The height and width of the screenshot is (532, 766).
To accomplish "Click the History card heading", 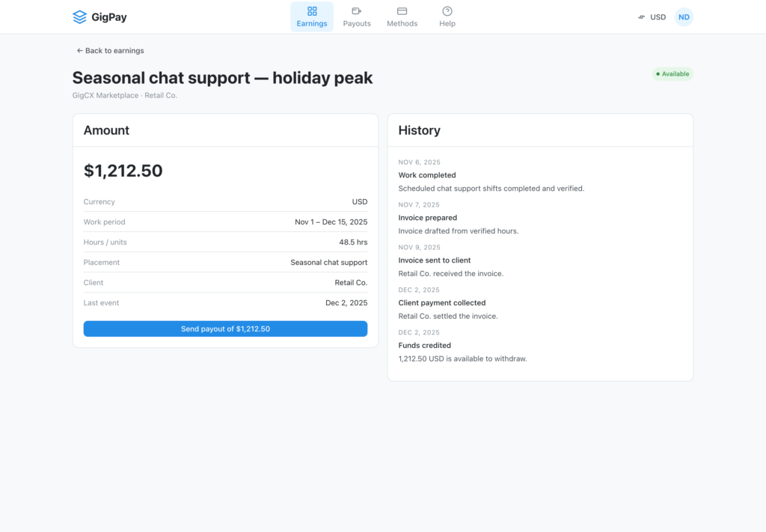I will [419, 130].
